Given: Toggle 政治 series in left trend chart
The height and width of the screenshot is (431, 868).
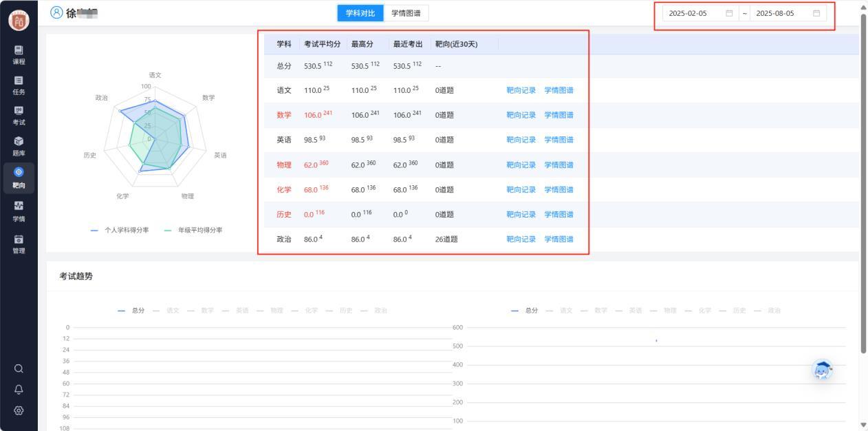Looking at the screenshot, I should pyautogui.click(x=374, y=311).
